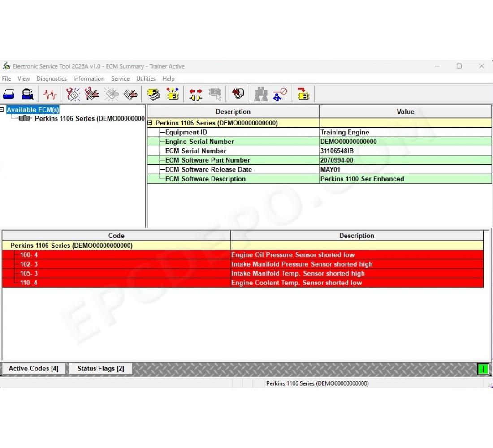The image size is (493, 448).
Task: Open Active Diagnostic Codes stethoscope icon
Action: click(73, 94)
